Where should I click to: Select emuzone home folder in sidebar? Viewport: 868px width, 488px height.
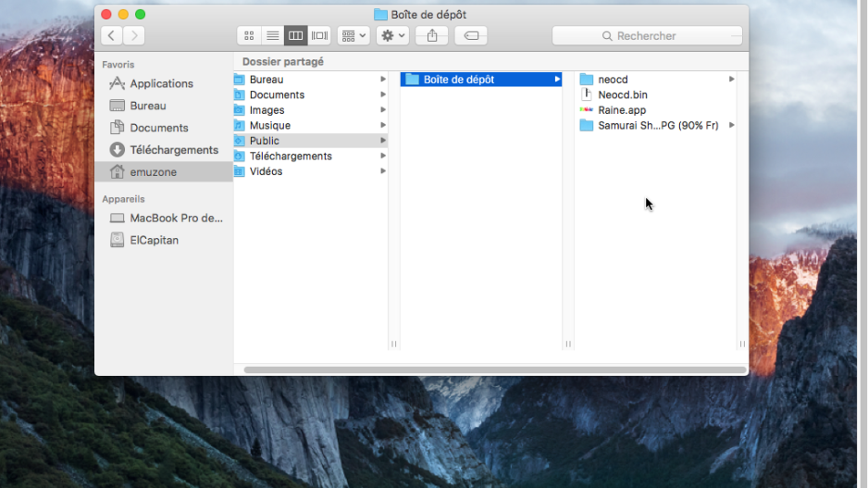[164, 171]
